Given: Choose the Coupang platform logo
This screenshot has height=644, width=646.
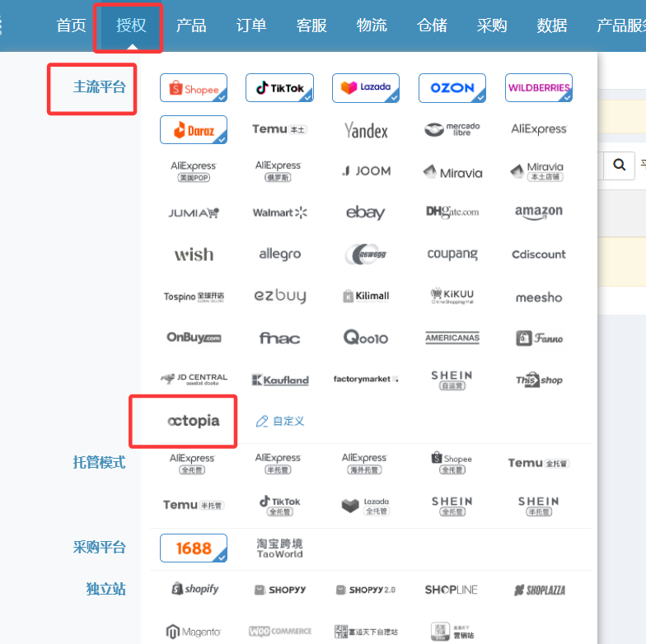Looking at the screenshot, I should 452,254.
